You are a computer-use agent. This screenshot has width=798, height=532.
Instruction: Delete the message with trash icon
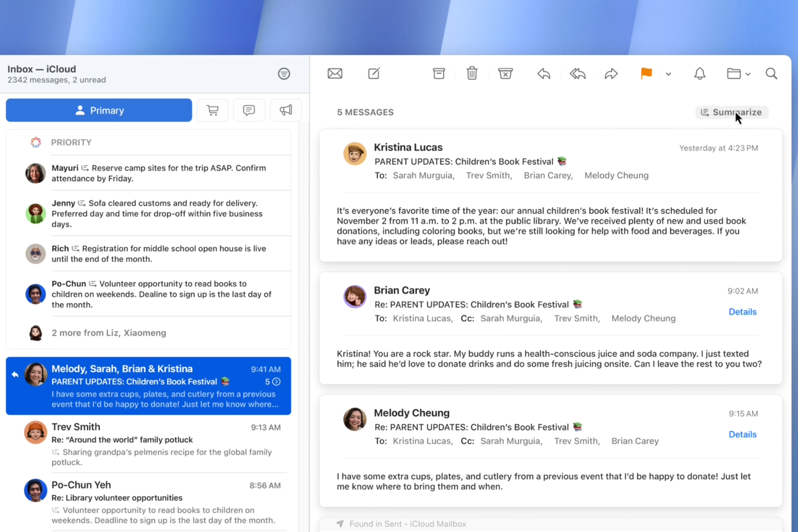472,74
